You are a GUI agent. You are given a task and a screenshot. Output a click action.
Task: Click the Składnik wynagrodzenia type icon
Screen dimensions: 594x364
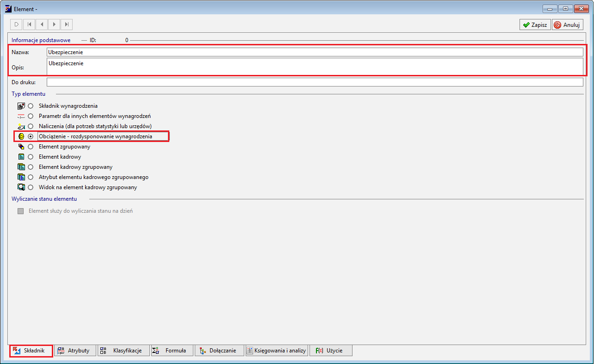click(21, 106)
